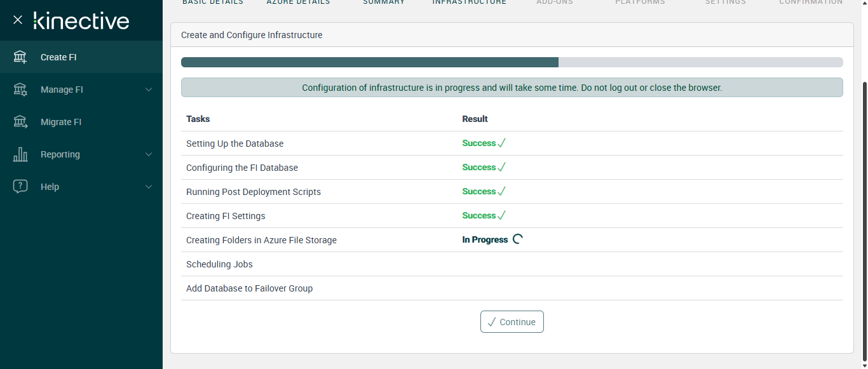Click the Migrate FI icon
Image resolution: width=868 pixels, height=369 pixels.
pyautogui.click(x=20, y=122)
